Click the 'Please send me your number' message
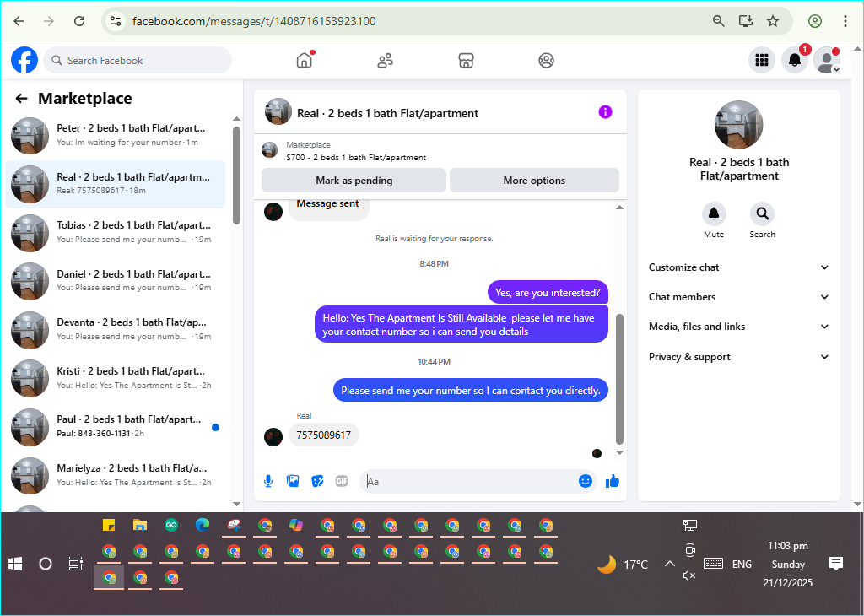Viewport: 864px width, 616px height. [x=471, y=390]
